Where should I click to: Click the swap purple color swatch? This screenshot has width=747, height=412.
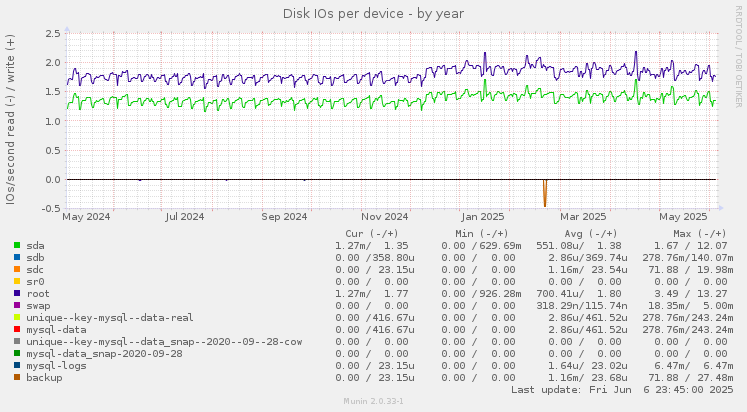point(17,305)
